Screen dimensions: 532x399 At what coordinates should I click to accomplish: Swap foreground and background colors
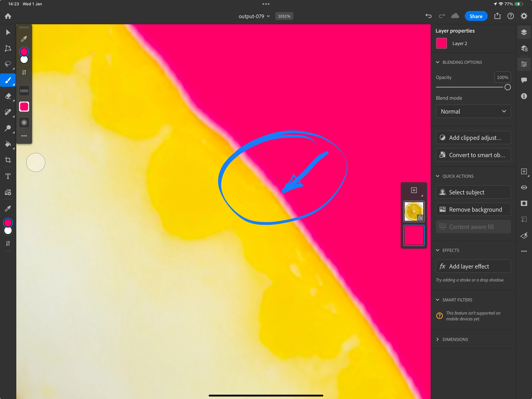(x=8, y=243)
